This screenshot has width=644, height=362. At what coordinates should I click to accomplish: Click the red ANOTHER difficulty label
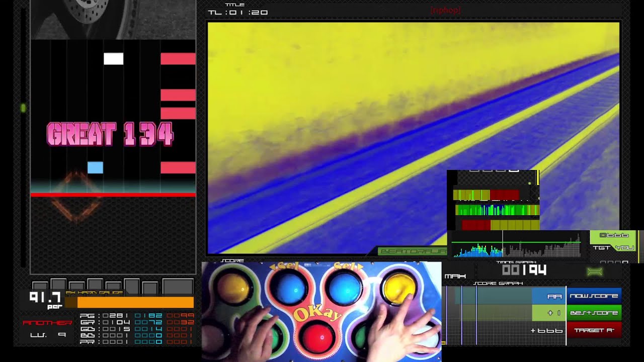[x=47, y=323]
